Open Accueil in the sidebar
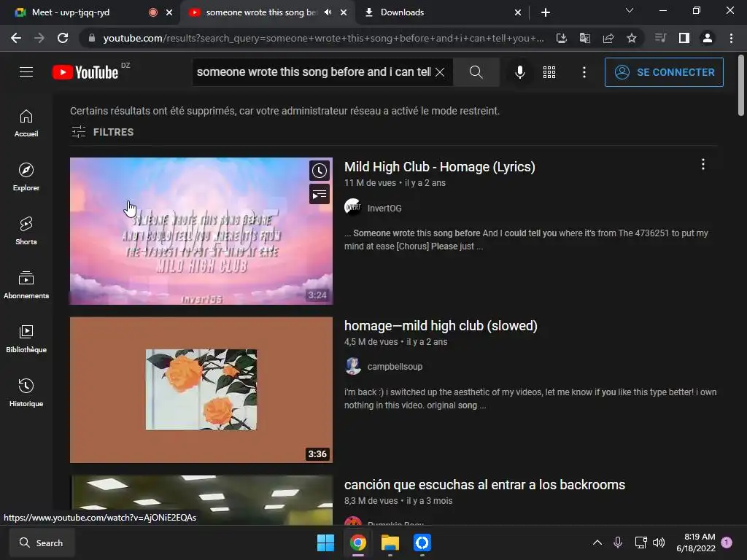 point(26,123)
